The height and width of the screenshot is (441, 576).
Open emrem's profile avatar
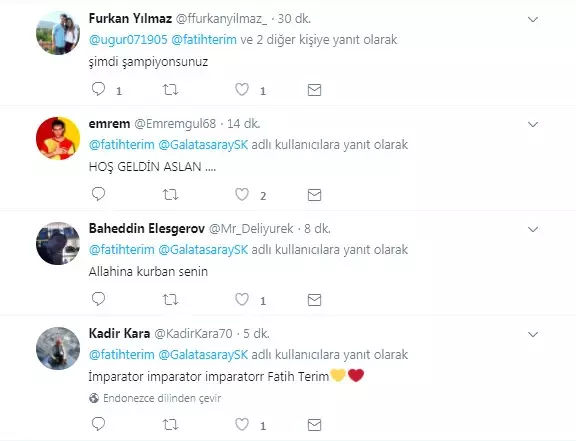coord(58,138)
